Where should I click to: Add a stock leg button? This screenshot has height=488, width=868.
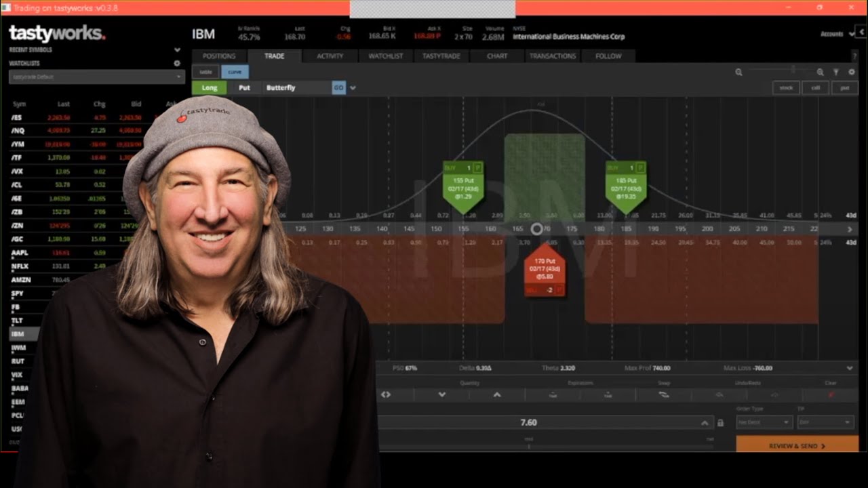click(x=786, y=87)
